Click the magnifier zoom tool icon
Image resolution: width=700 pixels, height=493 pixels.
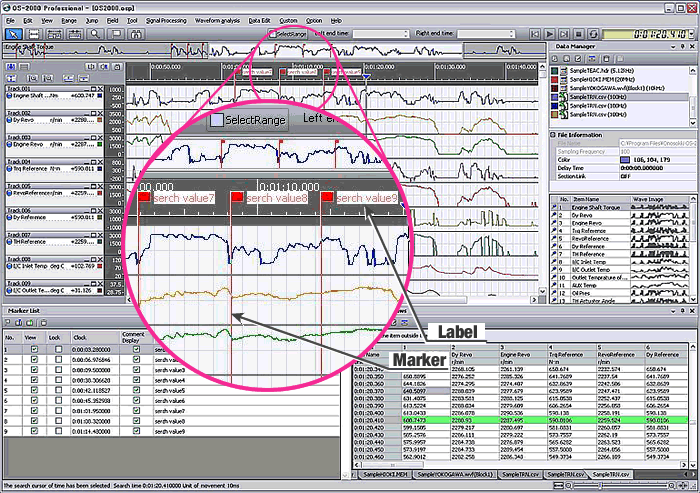click(94, 33)
